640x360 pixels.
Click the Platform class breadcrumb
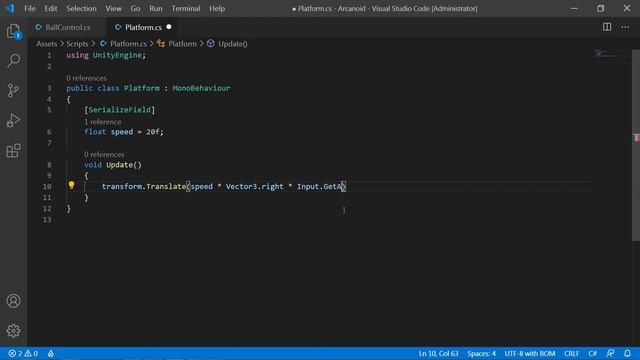click(182, 44)
